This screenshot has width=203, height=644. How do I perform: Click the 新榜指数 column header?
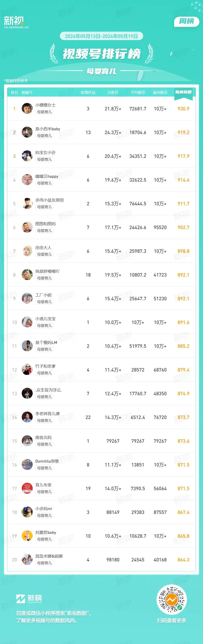click(183, 92)
